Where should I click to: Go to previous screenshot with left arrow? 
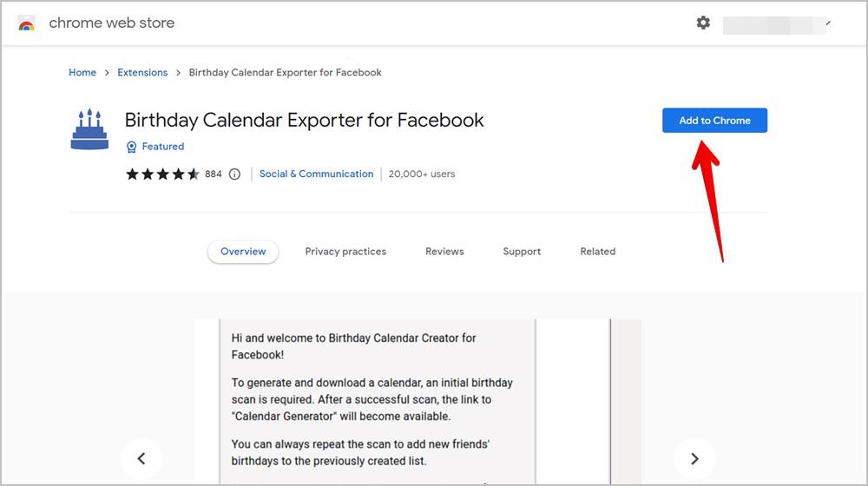coord(141,458)
